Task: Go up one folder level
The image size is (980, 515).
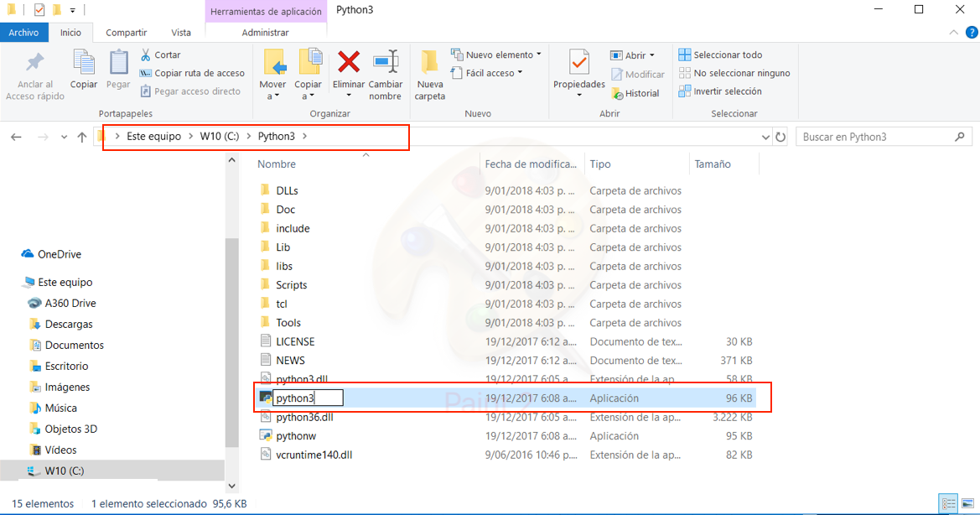Action: (x=82, y=137)
